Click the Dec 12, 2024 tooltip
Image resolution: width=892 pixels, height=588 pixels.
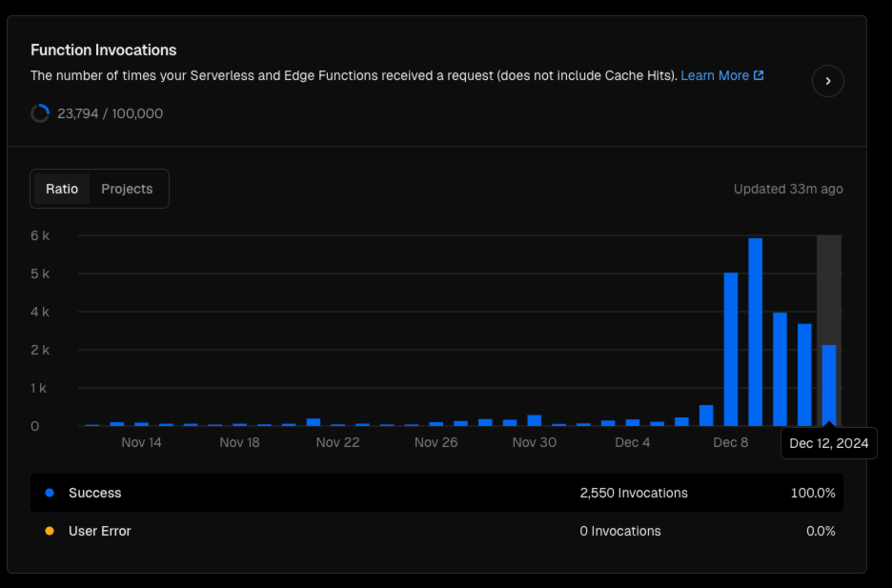(829, 443)
